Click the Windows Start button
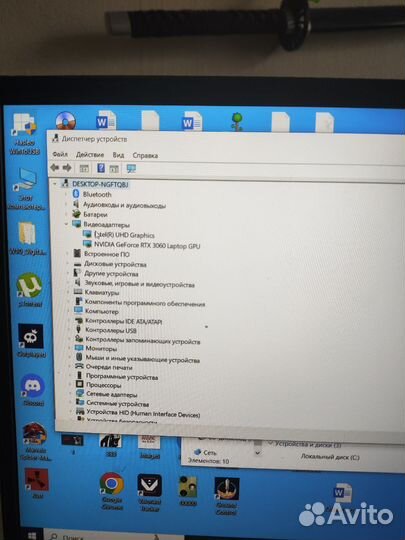Viewport: 405px width, 540px height. pos(32,536)
